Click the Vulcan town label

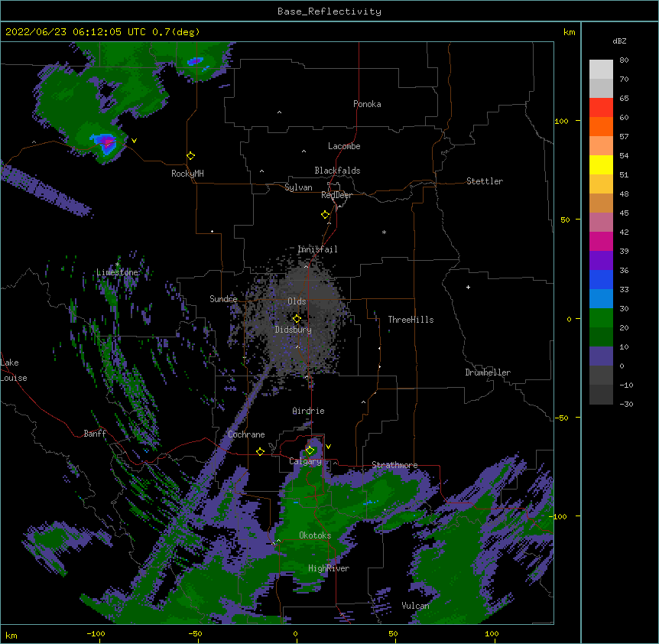(x=415, y=606)
